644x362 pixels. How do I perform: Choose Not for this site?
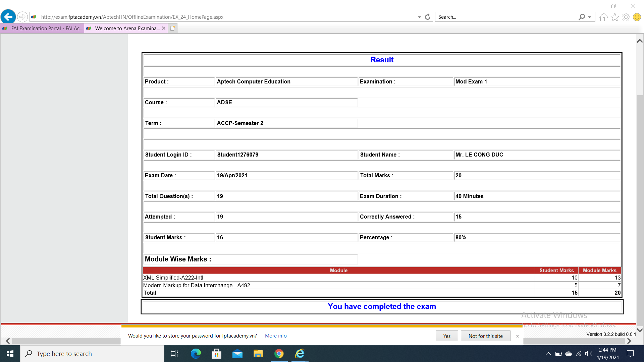click(485, 336)
